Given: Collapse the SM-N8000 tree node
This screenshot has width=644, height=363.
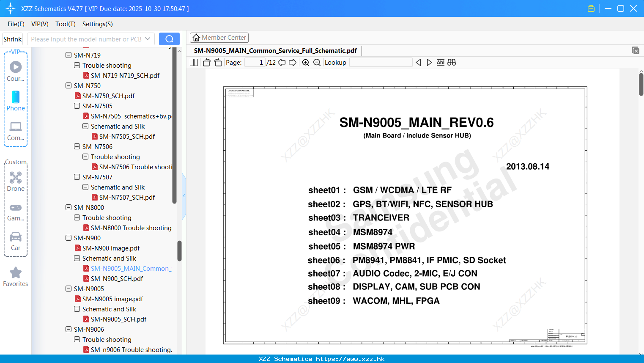Looking at the screenshot, I should (69, 207).
